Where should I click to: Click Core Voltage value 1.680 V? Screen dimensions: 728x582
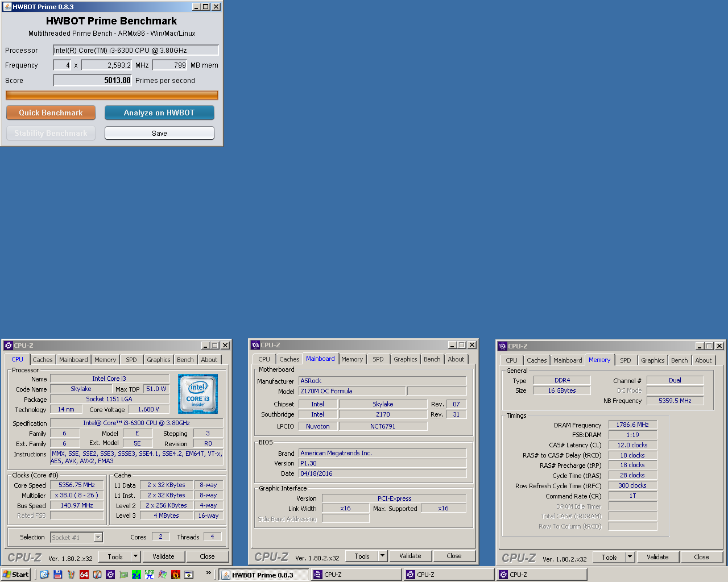tap(148, 409)
